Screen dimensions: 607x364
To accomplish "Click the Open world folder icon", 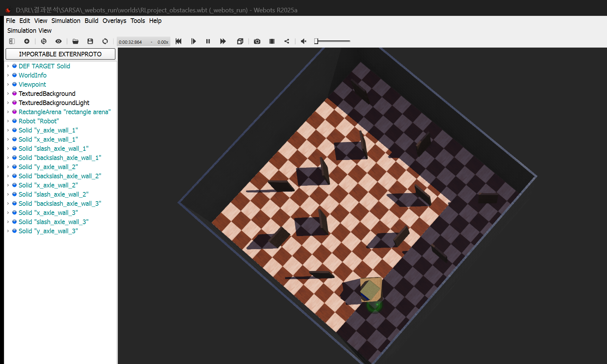I will (75, 41).
